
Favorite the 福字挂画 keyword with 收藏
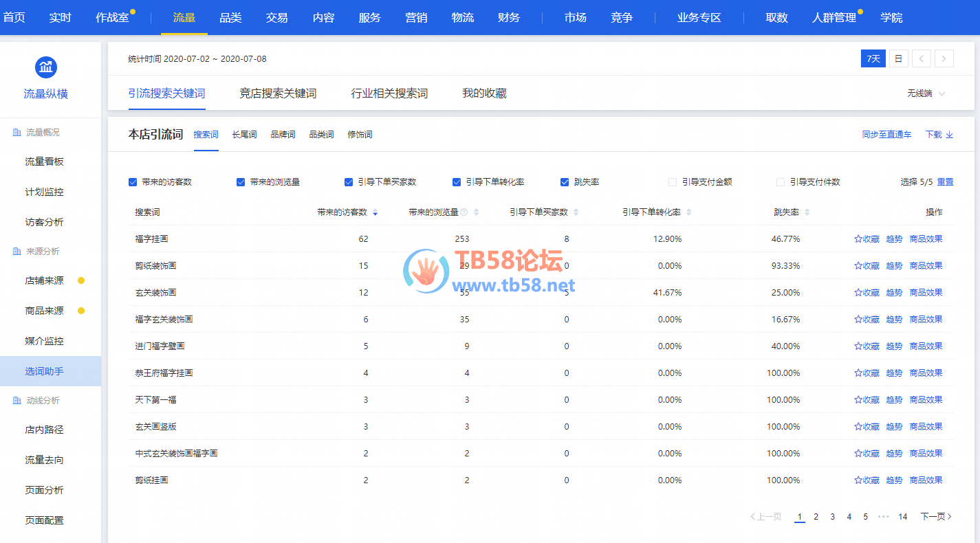(x=867, y=239)
